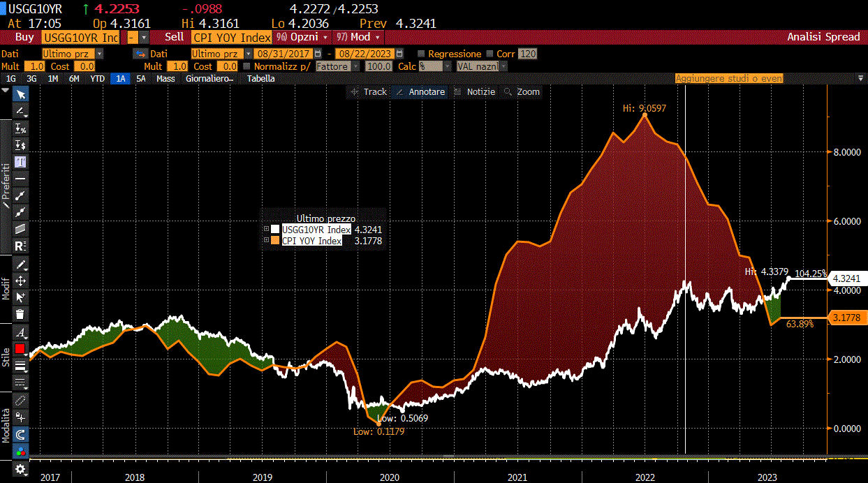Click the trash delete annotation icon
Viewport: 868px width, 483px height.
(21, 314)
